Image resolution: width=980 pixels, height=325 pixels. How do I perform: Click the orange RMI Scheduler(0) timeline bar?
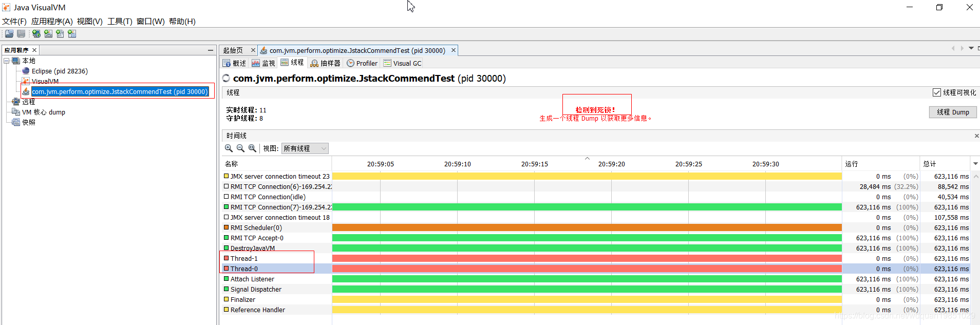click(x=587, y=227)
